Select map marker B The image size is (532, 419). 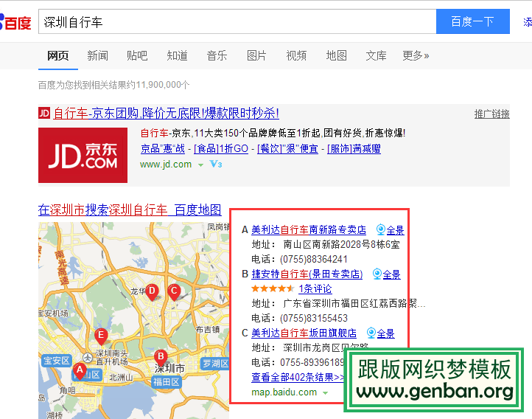click(161, 358)
